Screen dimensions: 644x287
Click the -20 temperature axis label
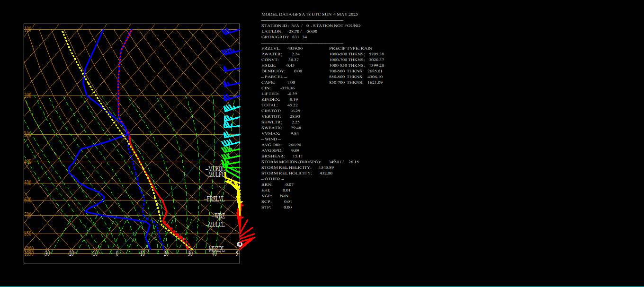pos(71,253)
